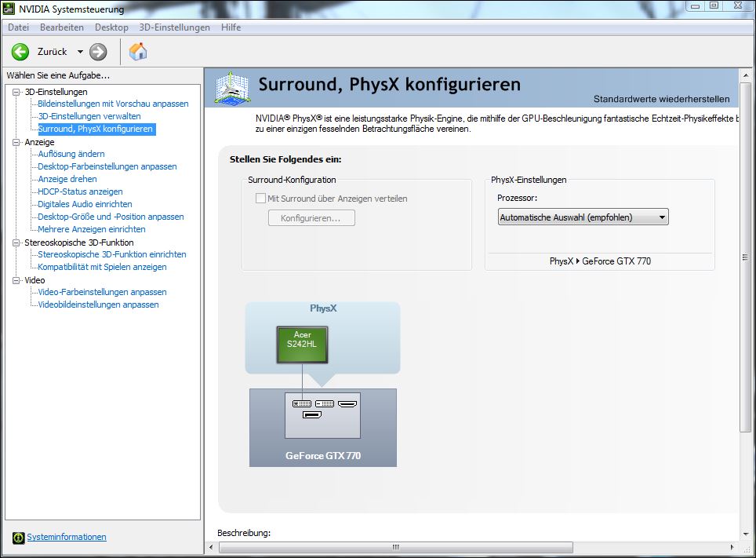Screen dimensions: 756x558
Task: Click the scroll down arrow of vertical scrollbar
Action: 745,534
